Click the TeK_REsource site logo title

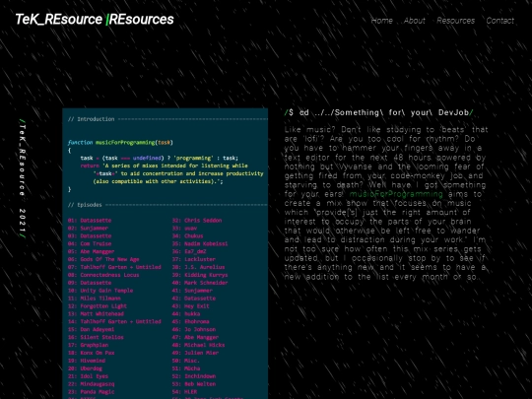pyautogui.click(x=95, y=20)
